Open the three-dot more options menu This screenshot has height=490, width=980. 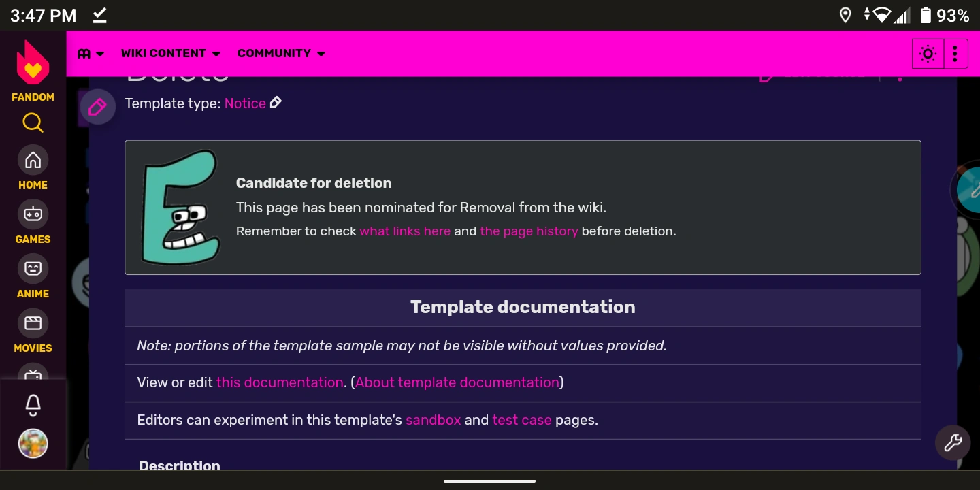click(955, 54)
